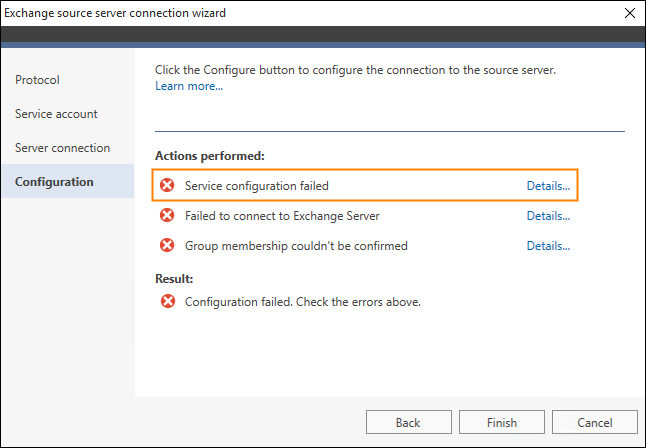Screen dimensions: 646x448
Task: Cancel the connection wizard
Action: coord(595,422)
